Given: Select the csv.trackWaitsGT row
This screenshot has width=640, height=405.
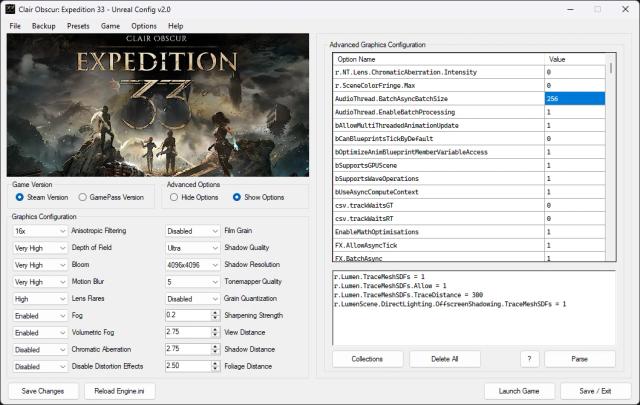Looking at the screenshot, I should tap(469, 205).
